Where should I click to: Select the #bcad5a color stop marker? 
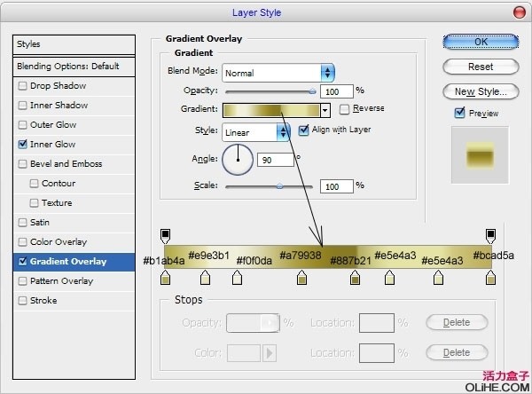[490, 280]
